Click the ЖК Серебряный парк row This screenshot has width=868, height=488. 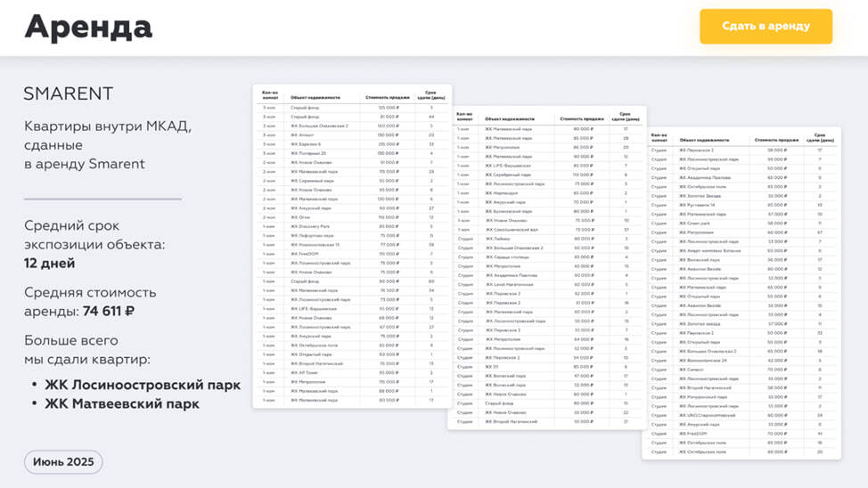point(547,175)
